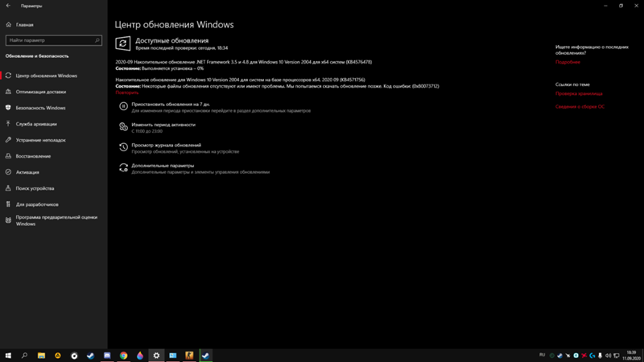Open Discord from the taskbar
Image resolution: width=644 pixels, height=362 pixels.
coord(107,356)
